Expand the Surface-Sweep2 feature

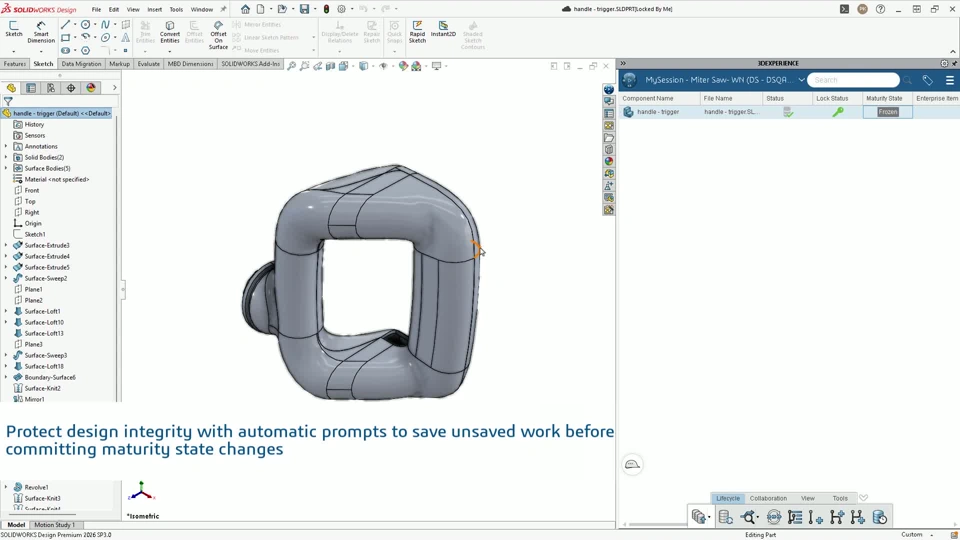tap(6, 279)
